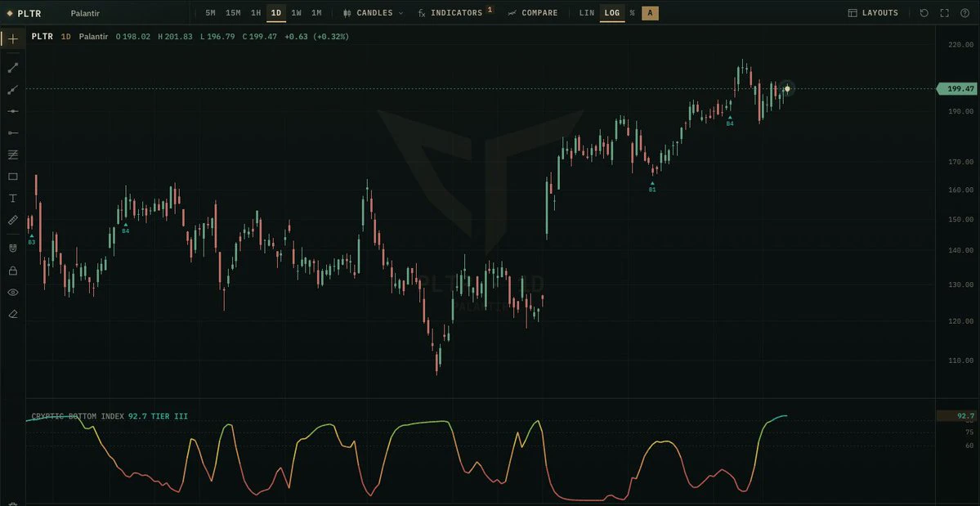Viewport: 980px width, 506px height.
Task: Click the 220.00 price axis label
Action: click(960, 45)
